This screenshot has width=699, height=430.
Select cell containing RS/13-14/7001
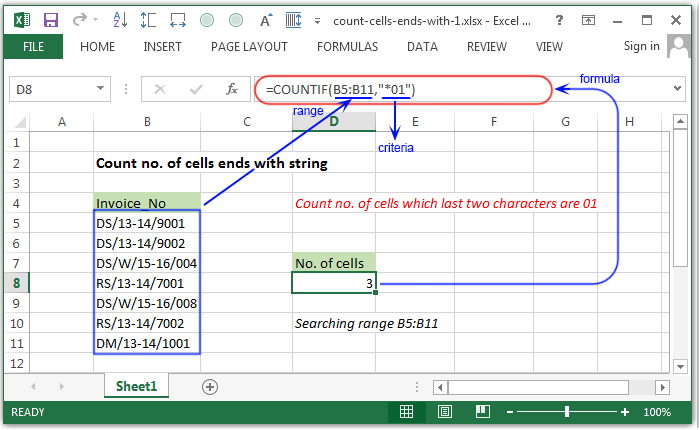147,283
